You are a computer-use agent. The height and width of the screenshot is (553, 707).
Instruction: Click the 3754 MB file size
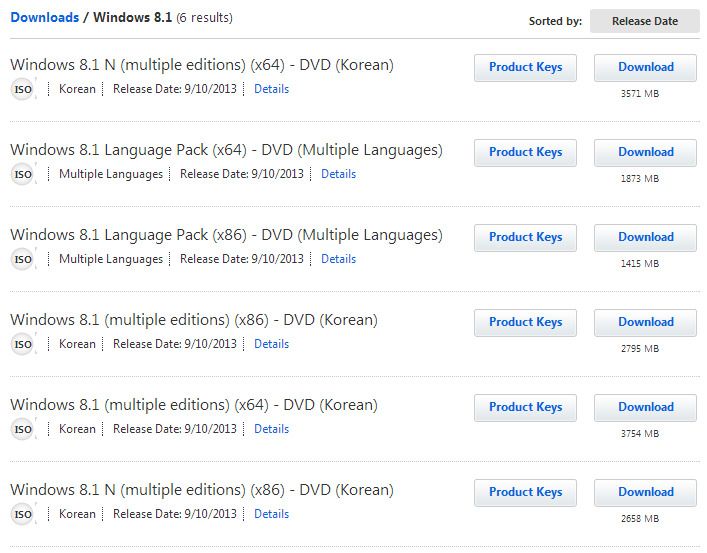tap(640, 433)
